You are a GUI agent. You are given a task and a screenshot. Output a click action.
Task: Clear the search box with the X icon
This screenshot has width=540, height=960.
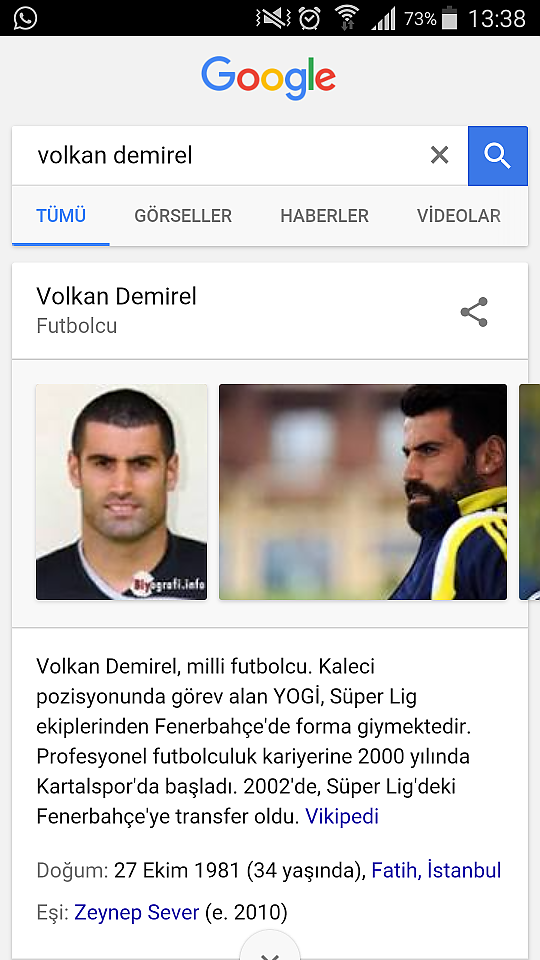pyautogui.click(x=440, y=156)
